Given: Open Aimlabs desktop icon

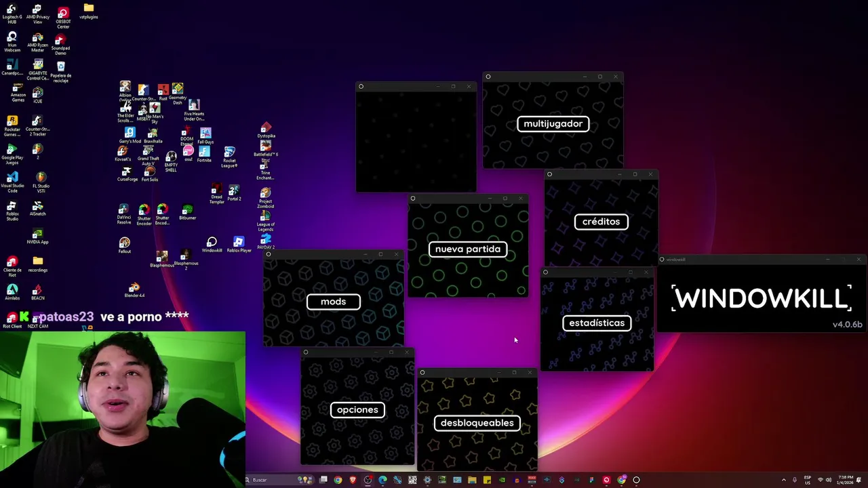Looking at the screenshot, I should click(x=12, y=292).
